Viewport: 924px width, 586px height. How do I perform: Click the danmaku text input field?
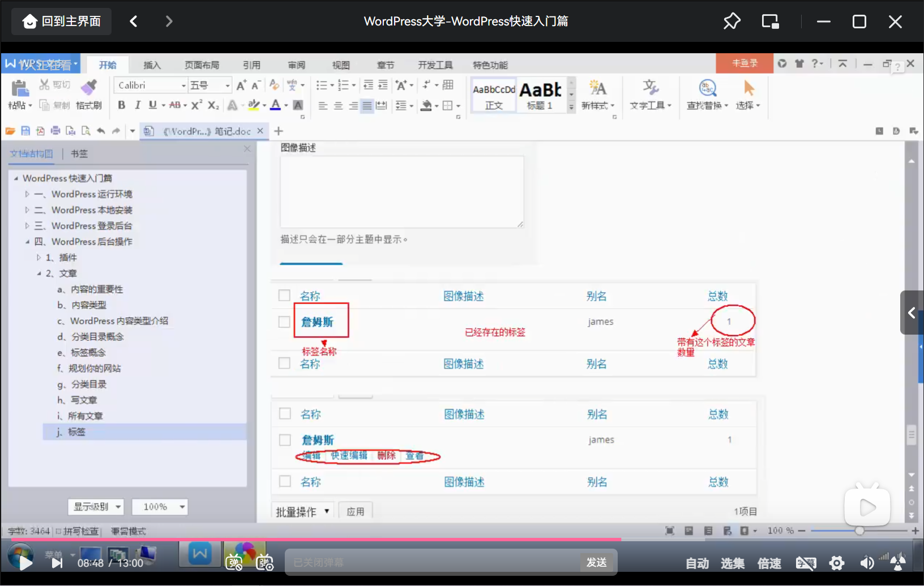coord(433,562)
